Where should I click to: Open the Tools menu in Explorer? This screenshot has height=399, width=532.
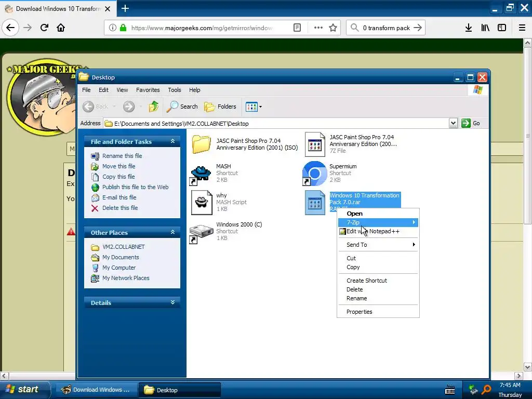coord(175,90)
